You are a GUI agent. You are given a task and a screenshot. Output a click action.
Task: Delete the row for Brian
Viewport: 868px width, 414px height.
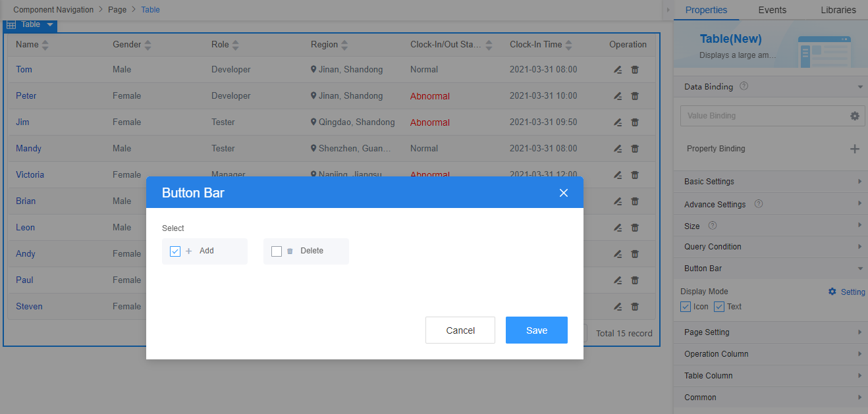[635, 201]
